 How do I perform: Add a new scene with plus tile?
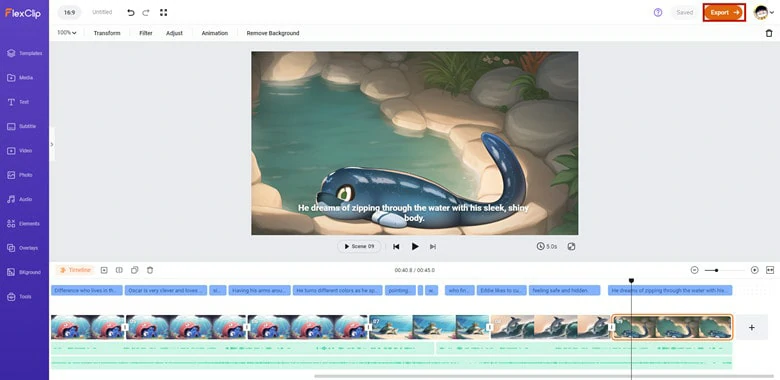752,327
